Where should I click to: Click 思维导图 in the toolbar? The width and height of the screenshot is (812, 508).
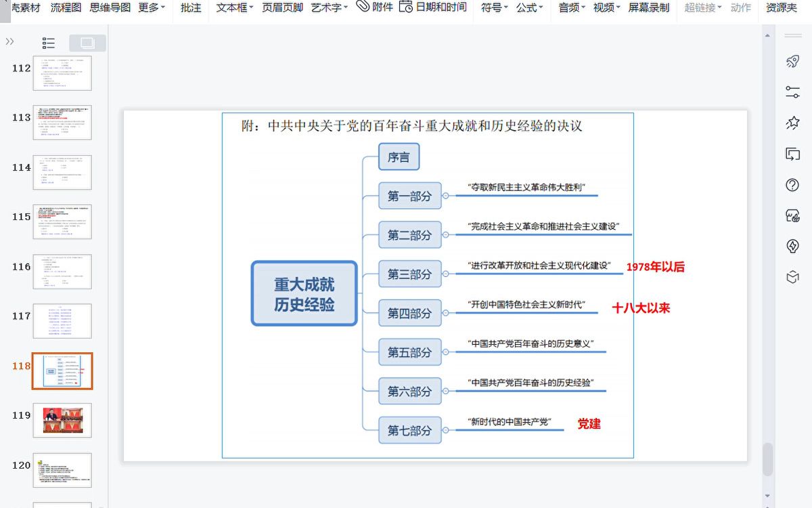(x=110, y=7)
